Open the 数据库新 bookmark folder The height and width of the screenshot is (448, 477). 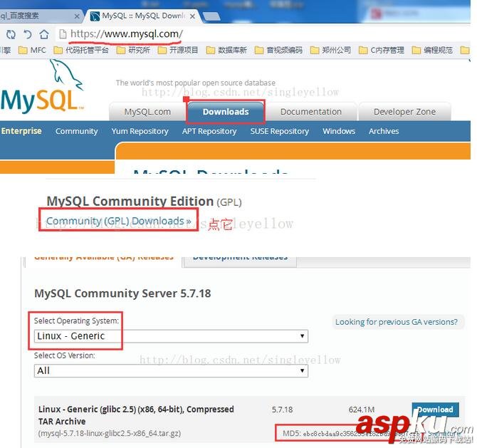pyautogui.click(x=226, y=50)
